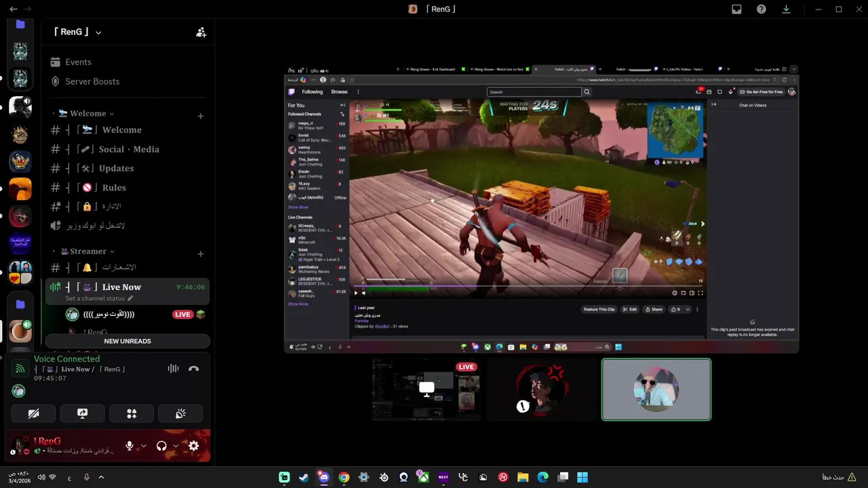The image size is (868, 488).
Task: Open the headphone output options chevron
Action: tap(176, 446)
